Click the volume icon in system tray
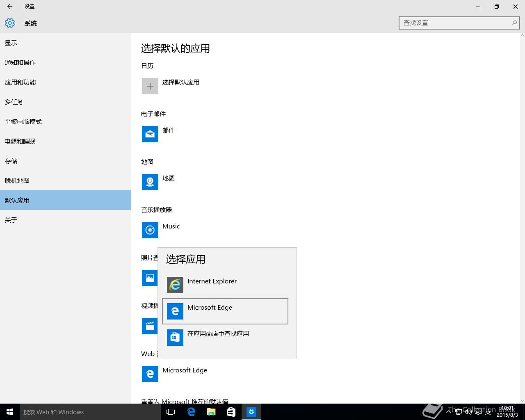 click(468, 412)
